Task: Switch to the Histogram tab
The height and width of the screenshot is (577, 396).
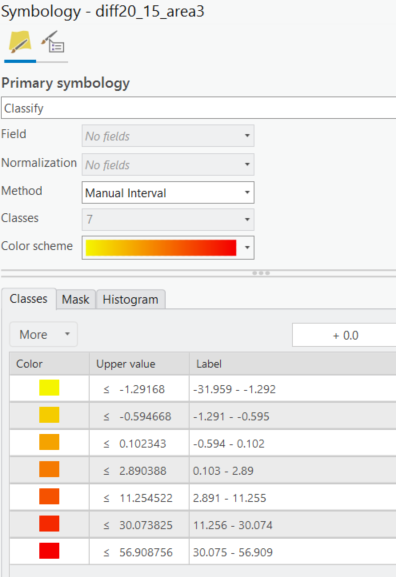Action: (x=131, y=300)
